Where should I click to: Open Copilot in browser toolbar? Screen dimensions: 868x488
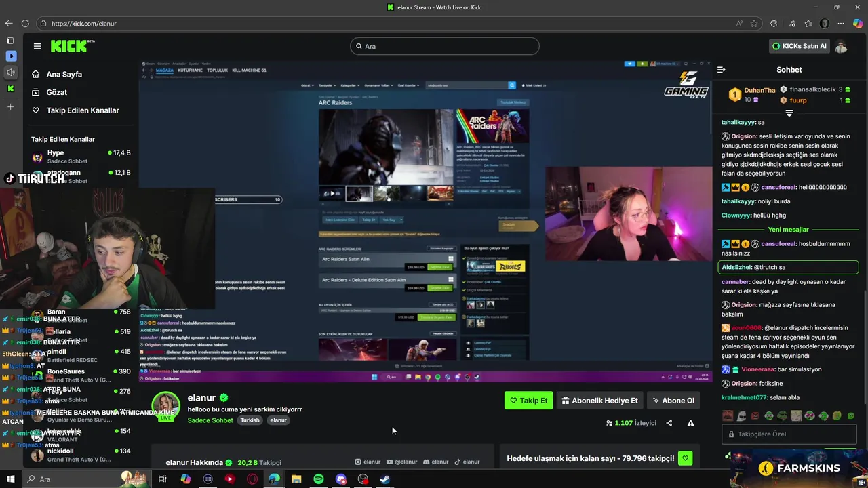click(858, 23)
